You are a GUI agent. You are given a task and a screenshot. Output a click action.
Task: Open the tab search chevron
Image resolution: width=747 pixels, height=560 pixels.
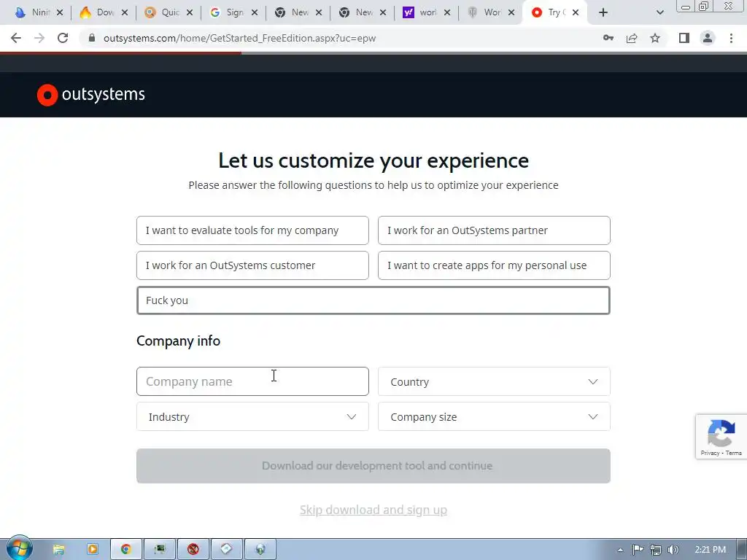659,13
